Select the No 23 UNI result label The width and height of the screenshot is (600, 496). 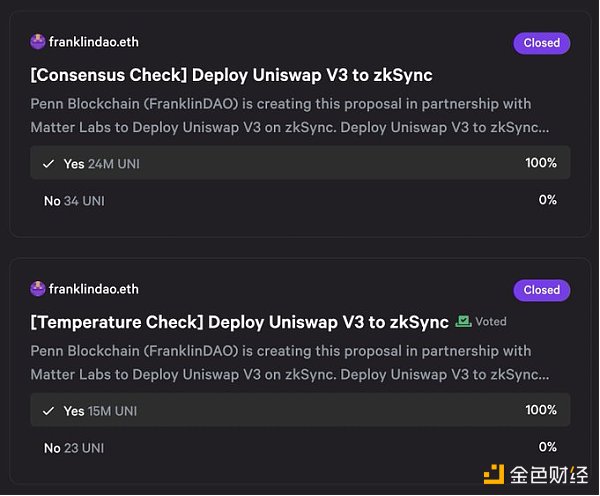click(74, 448)
